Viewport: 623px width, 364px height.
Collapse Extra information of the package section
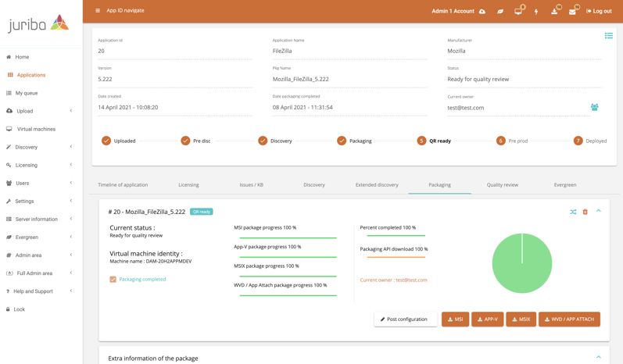pos(598,357)
